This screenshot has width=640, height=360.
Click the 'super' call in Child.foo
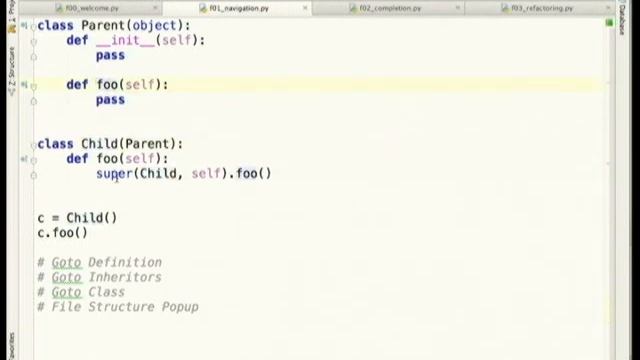tap(114, 174)
